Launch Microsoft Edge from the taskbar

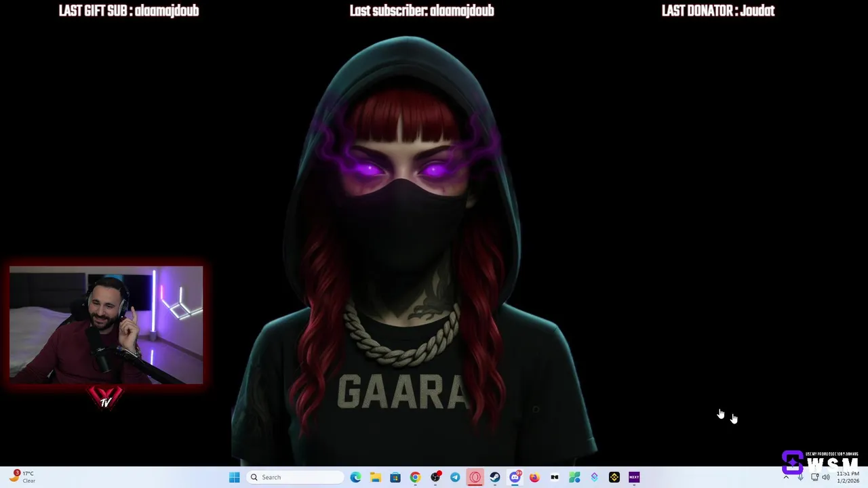pos(355,477)
